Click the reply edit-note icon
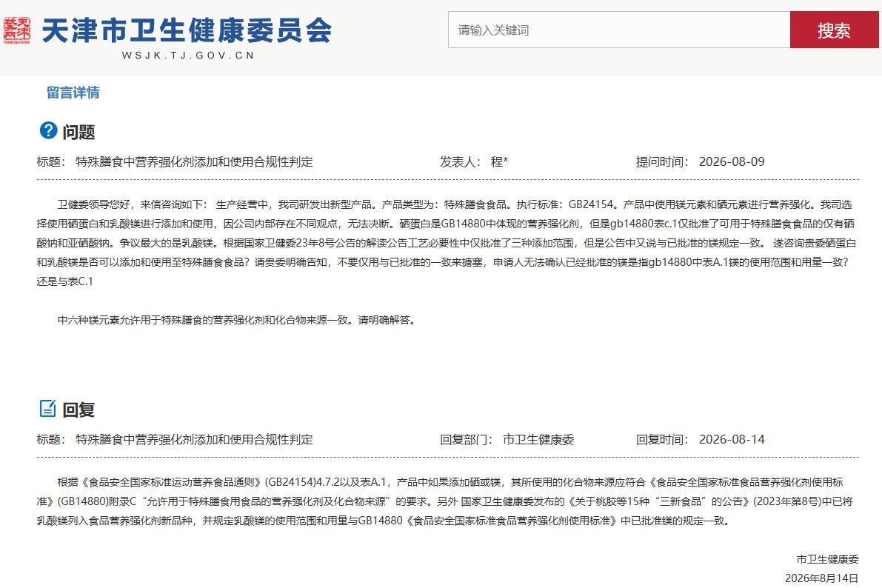This screenshot has height=588, width=882. (48, 409)
